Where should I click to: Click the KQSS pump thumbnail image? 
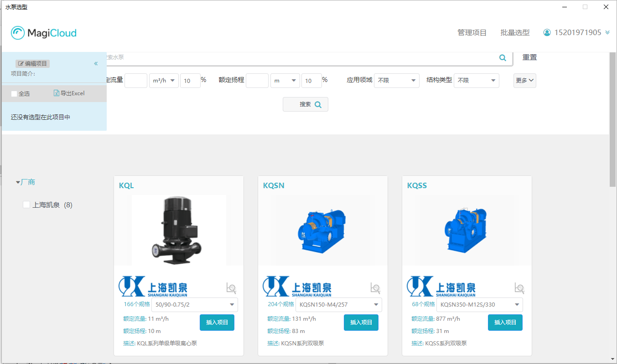(467, 230)
